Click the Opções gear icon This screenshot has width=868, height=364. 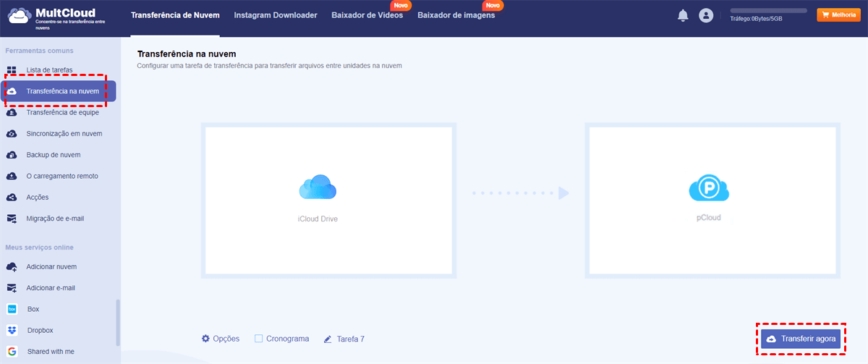[205, 339]
